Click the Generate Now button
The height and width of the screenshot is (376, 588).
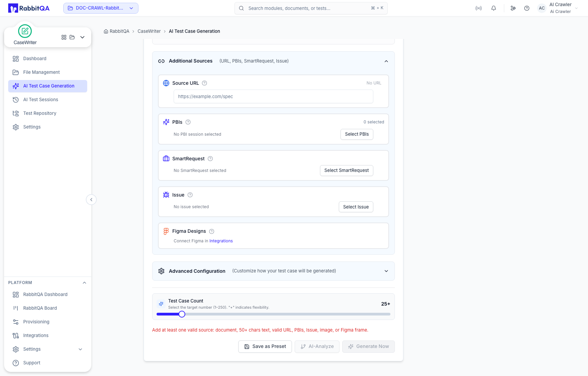[x=369, y=347]
